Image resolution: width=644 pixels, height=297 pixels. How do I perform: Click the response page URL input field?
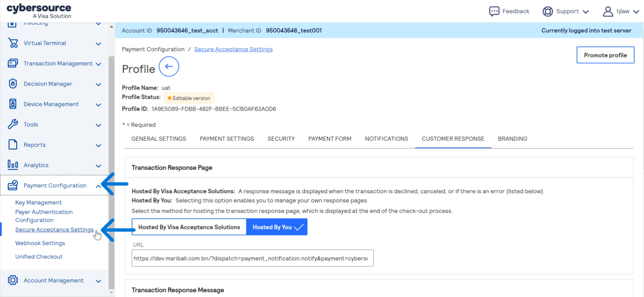pos(252,258)
